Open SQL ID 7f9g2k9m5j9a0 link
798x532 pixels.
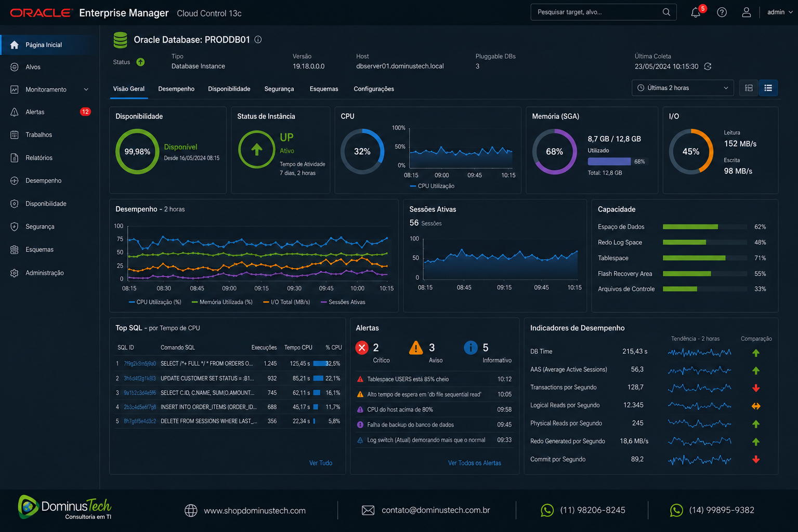click(140, 364)
